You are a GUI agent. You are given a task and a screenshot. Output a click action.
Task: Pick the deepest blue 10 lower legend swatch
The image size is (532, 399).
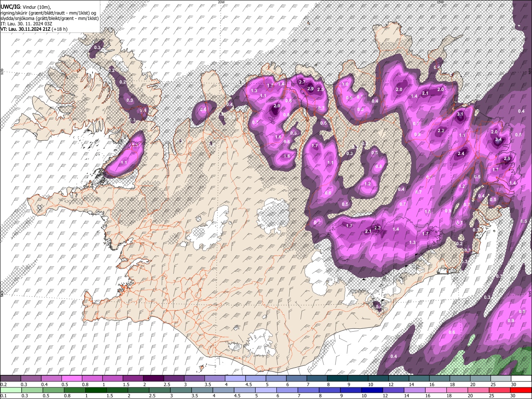point(372,390)
